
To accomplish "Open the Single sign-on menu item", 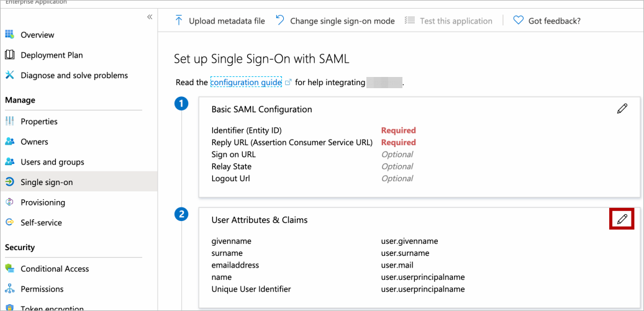I will tap(47, 183).
